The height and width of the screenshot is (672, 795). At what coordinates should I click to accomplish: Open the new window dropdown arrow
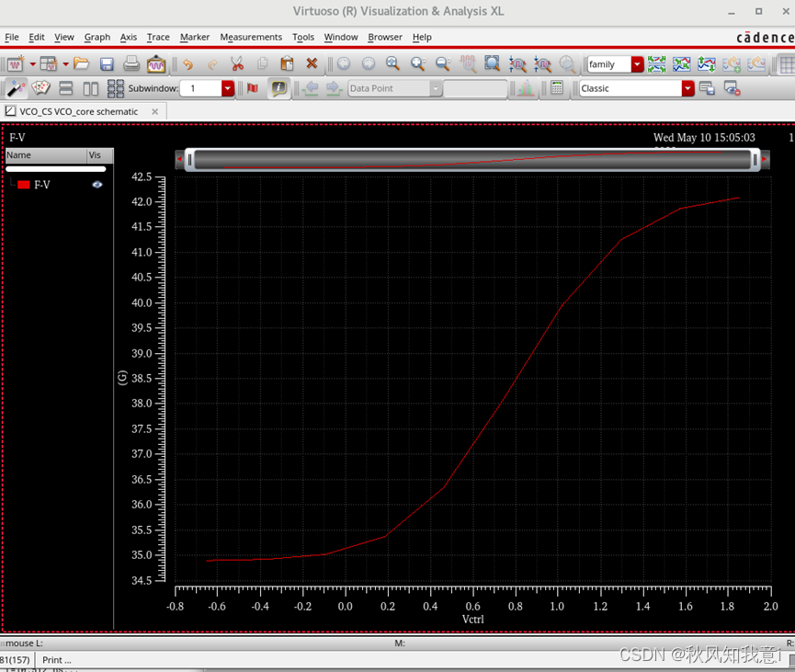(32, 64)
